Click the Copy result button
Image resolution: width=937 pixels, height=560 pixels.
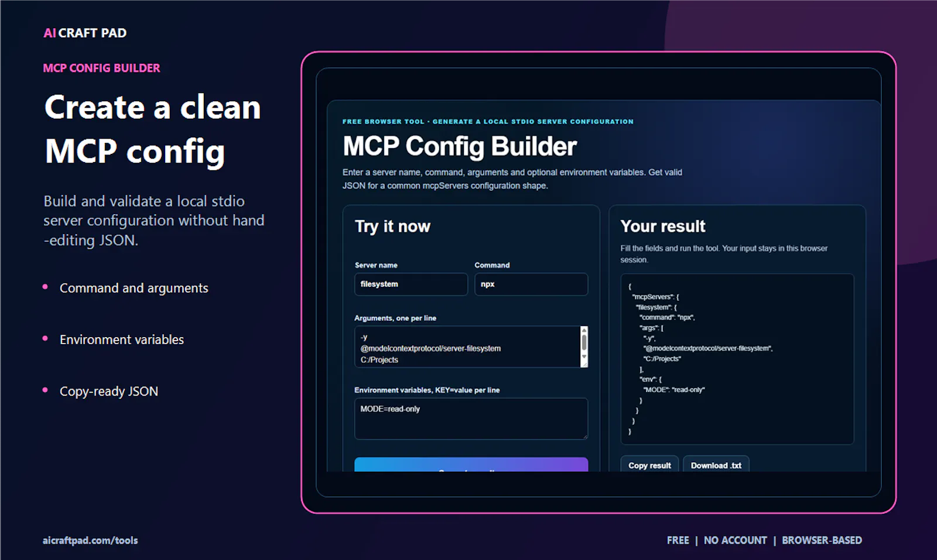coord(649,465)
